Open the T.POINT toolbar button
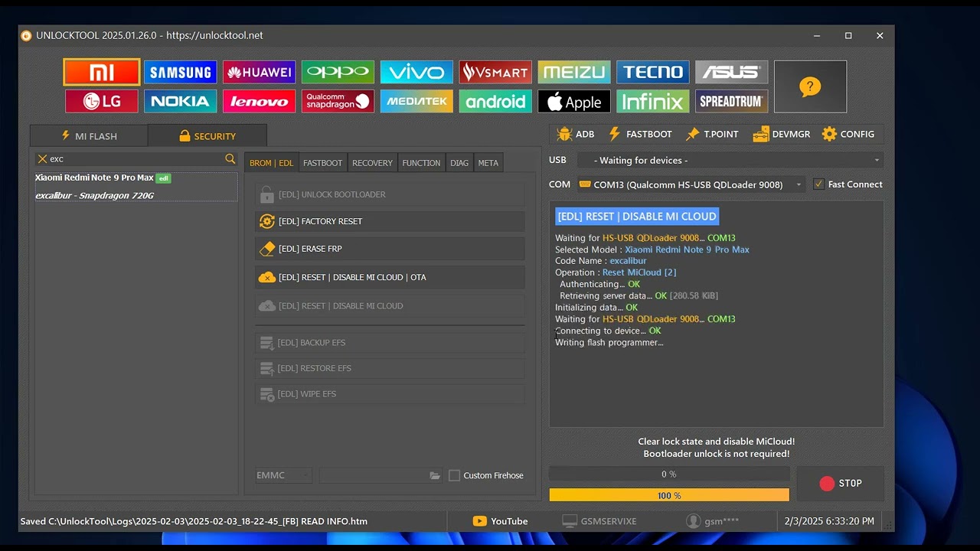Image resolution: width=980 pixels, height=551 pixels. pos(712,134)
